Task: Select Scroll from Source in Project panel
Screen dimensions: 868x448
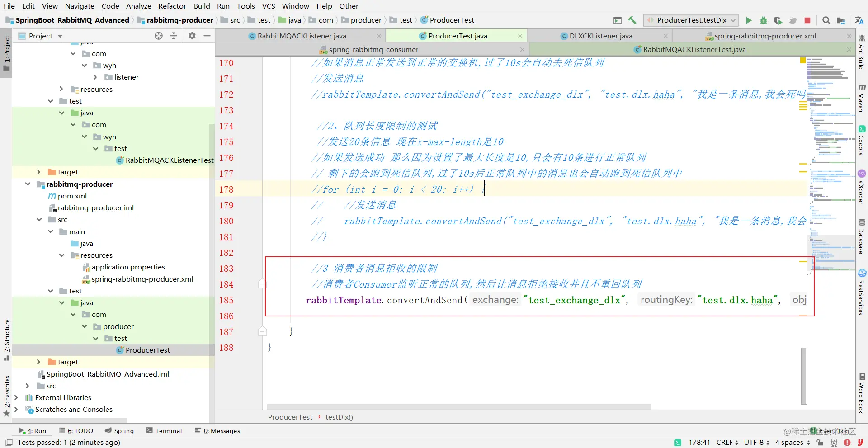Action: [159, 36]
